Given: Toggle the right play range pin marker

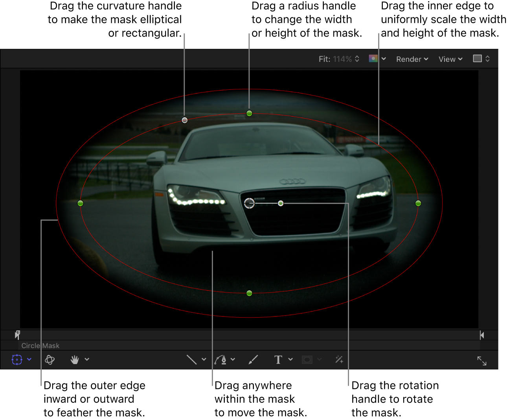Looking at the screenshot, I should click(x=482, y=335).
